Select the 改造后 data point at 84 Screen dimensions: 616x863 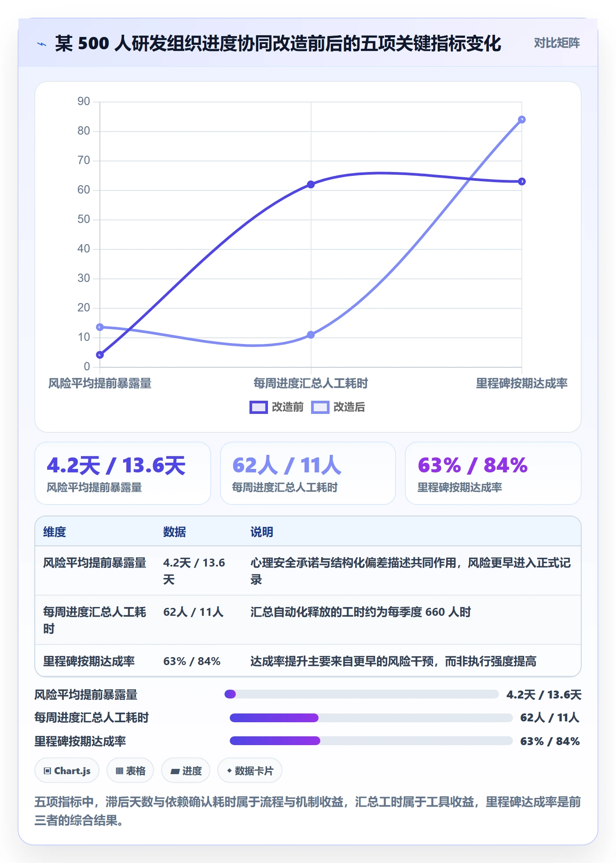[521, 120]
